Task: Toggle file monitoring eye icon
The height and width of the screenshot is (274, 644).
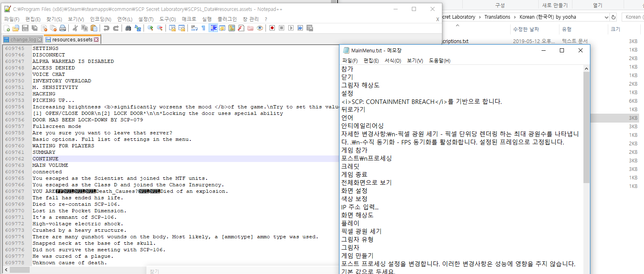Action: pos(260,28)
